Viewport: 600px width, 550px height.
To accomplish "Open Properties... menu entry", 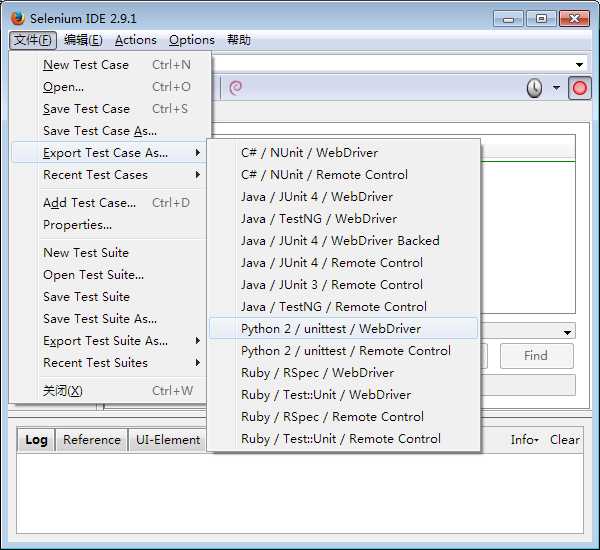I will click(x=109, y=225).
